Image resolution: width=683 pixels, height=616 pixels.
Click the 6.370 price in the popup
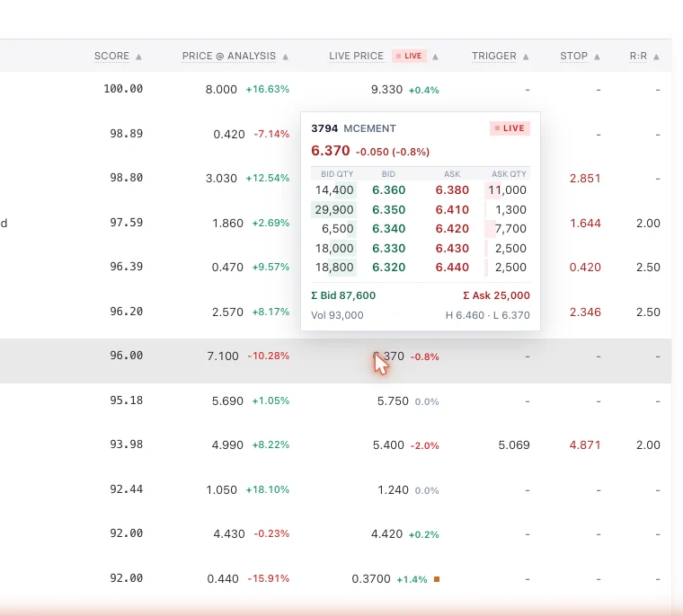[330, 151]
